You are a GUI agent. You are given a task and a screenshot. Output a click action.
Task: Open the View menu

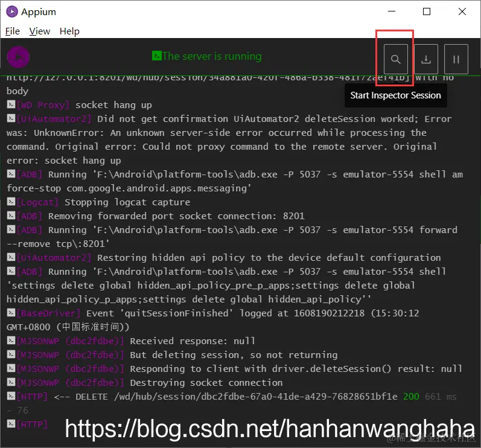pos(40,31)
